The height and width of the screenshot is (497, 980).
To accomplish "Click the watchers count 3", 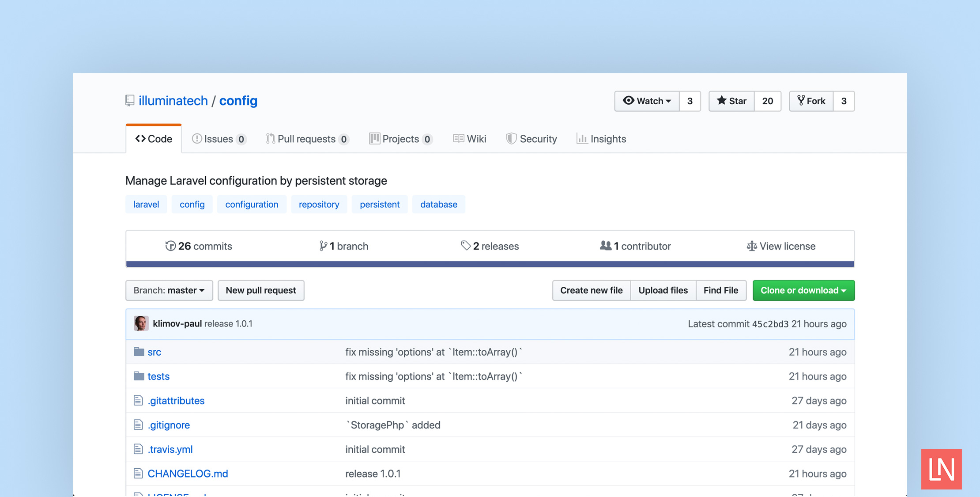I will tap(690, 101).
